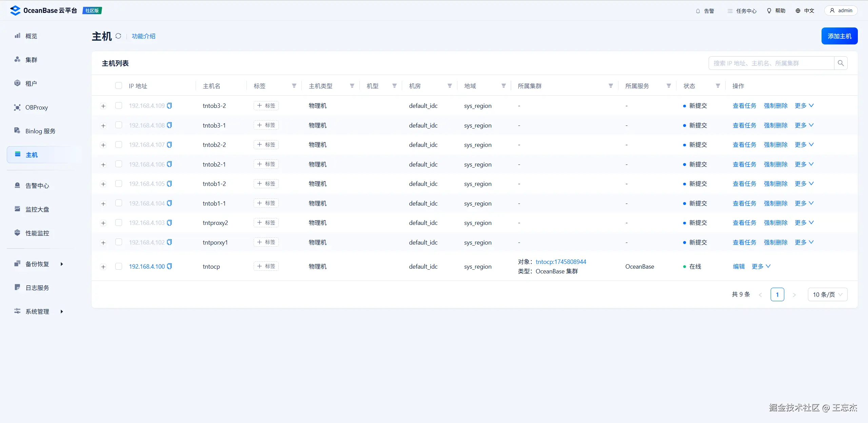Go to 集群 in the sidebar
The height and width of the screenshot is (423, 868).
(x=31, y=60)
